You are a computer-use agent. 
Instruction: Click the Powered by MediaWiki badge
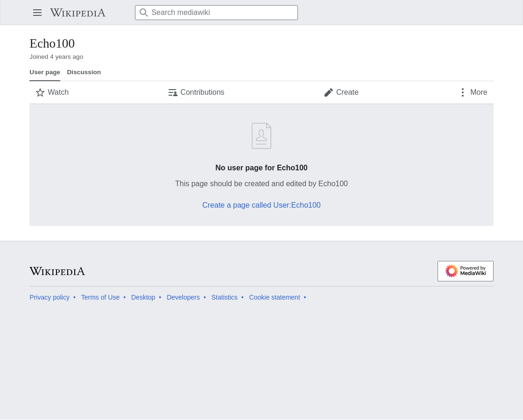click(x=465, y=271)
